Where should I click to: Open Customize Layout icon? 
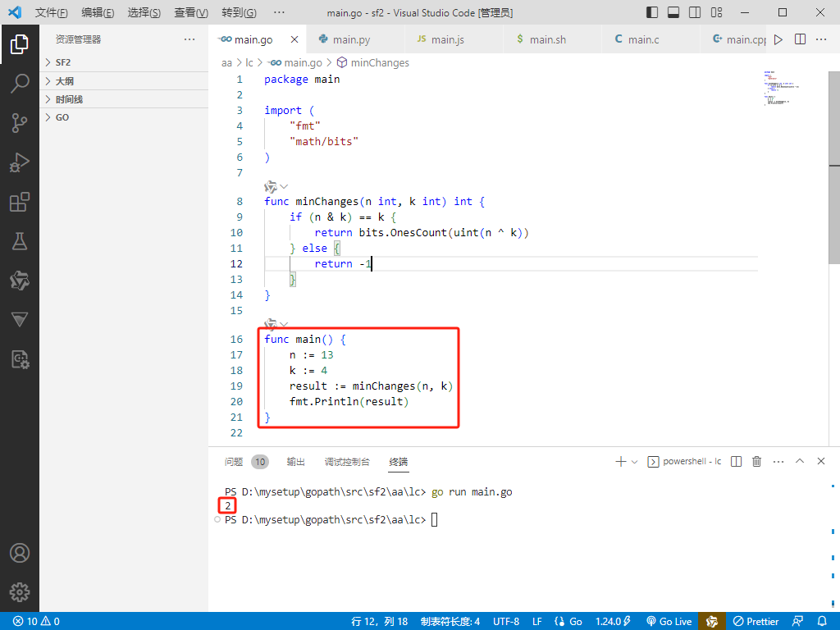(716, 12)
